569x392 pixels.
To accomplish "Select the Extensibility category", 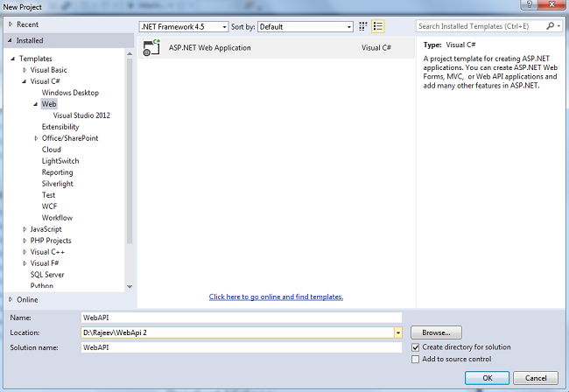I will 60,127.
